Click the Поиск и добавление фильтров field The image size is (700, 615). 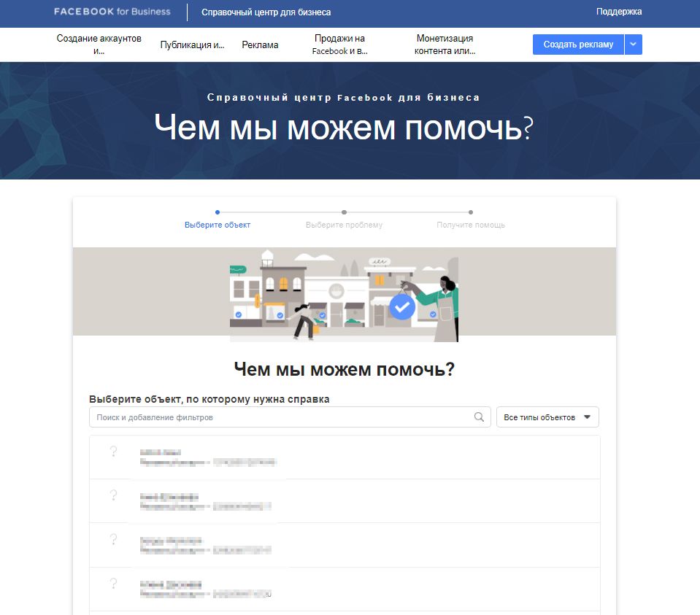coord(290,417)
